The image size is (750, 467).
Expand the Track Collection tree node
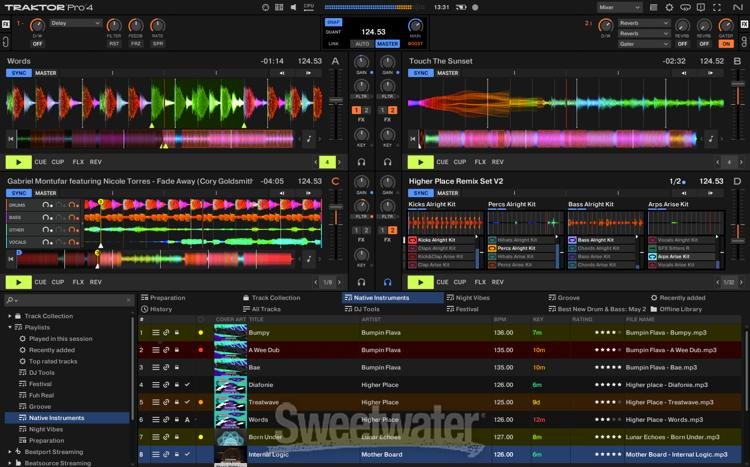point(10,316)
